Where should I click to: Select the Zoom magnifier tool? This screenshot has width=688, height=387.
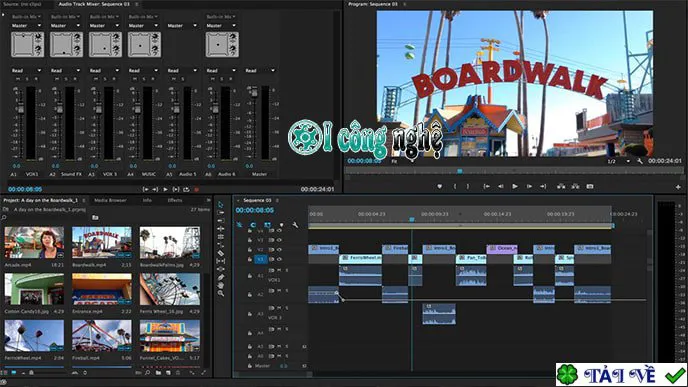[x=220, y=293]
